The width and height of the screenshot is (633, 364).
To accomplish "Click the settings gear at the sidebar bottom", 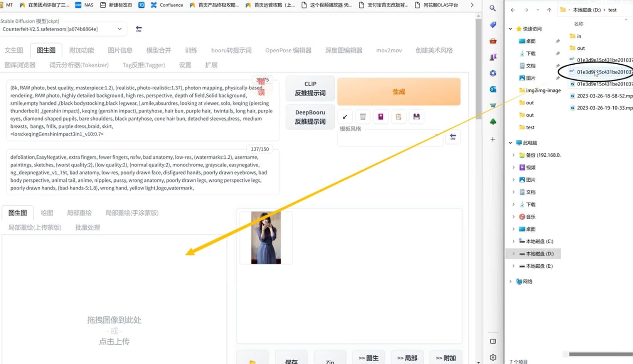I will (493, 357).
